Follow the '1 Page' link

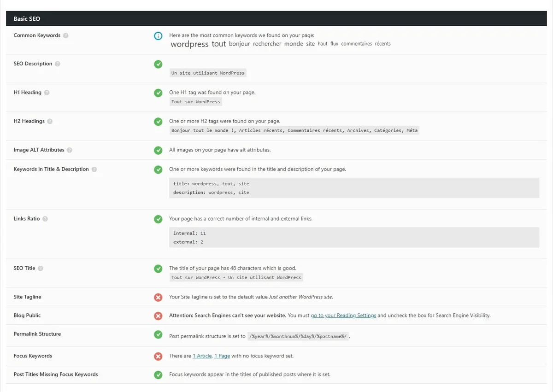pyautogui.click(x=222, y=356)
